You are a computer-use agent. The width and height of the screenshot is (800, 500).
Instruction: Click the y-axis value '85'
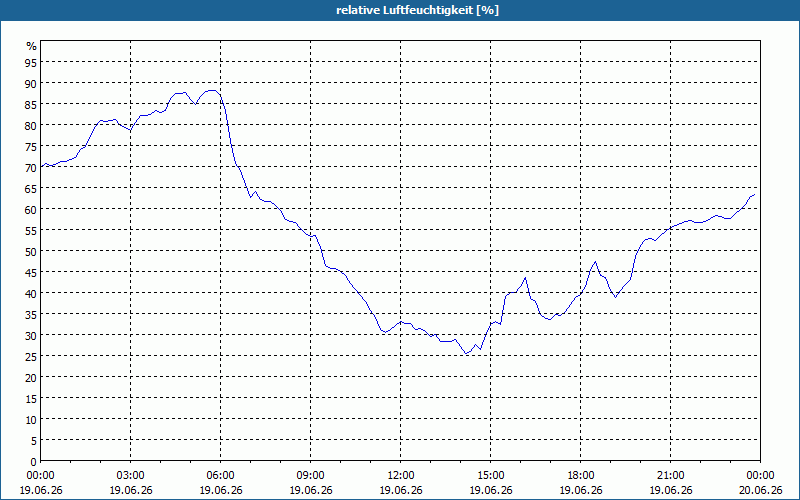pyautogui.click(x=31, y=104)
